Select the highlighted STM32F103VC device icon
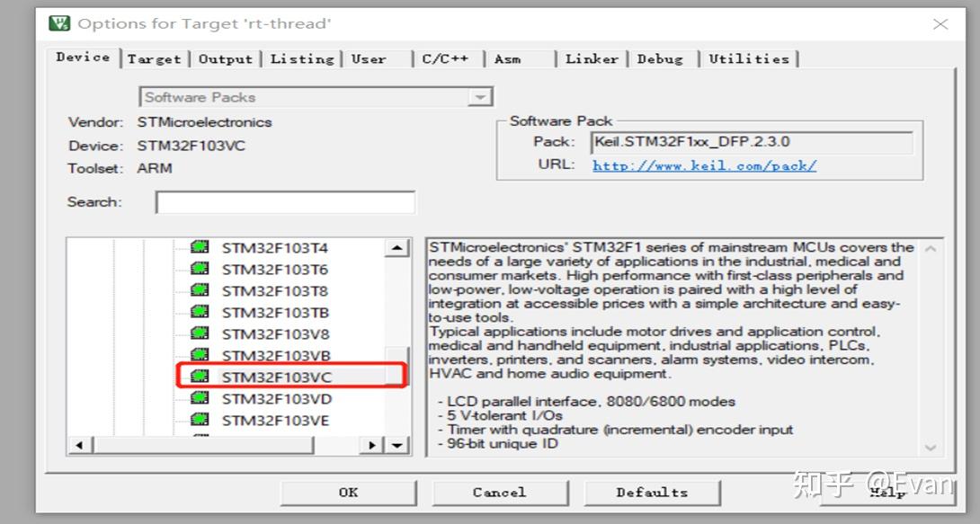Image resolution: width=980 pixels, height=524 pixels. (198, 376)
